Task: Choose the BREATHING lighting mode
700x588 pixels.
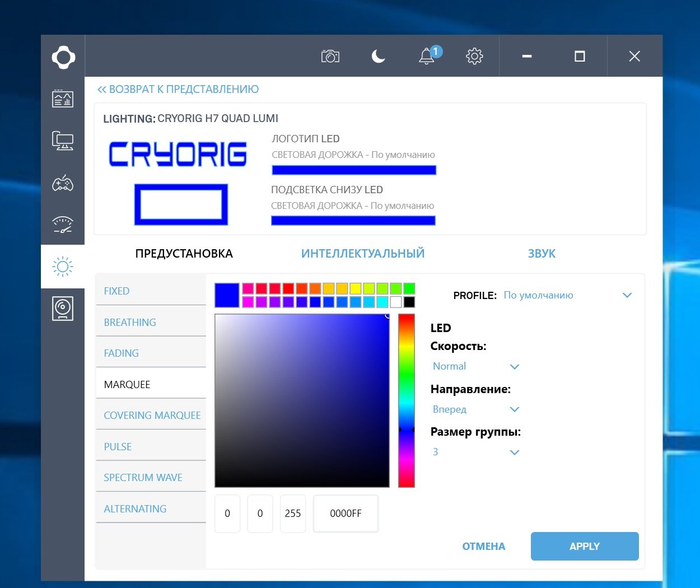Action: point(151,322)
